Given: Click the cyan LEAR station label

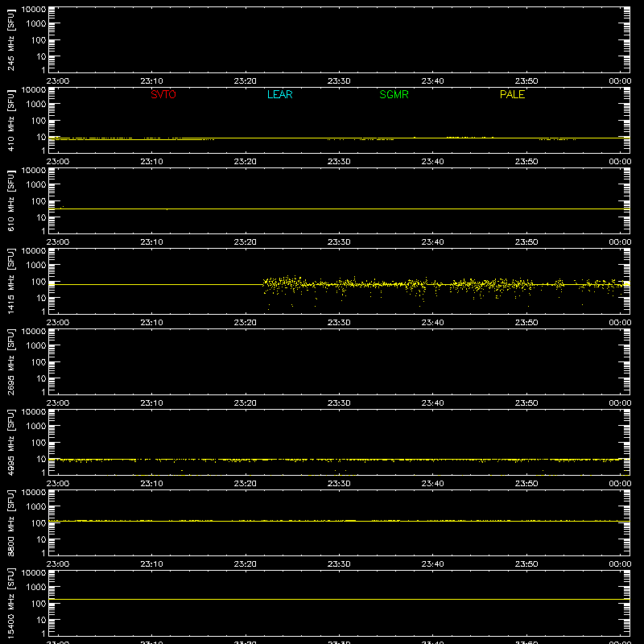Looking at the screenshot, I should point(279,94).
